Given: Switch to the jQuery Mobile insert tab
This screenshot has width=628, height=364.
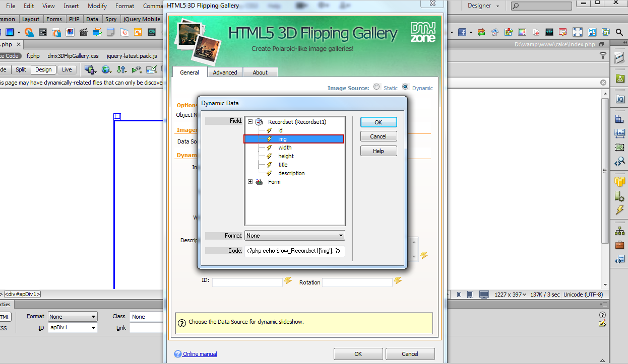Looking at the screenshot, I should click(x=142, y=19).
